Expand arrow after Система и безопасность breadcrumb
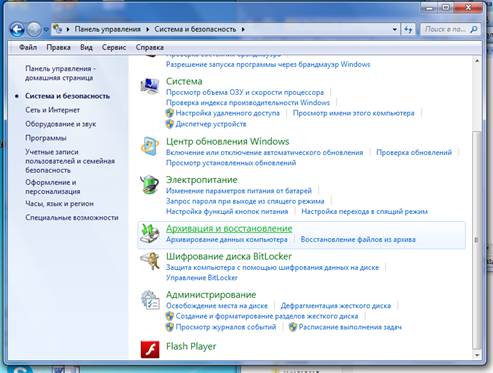Screen dimensions: 493x373 (x=243, y=29)
